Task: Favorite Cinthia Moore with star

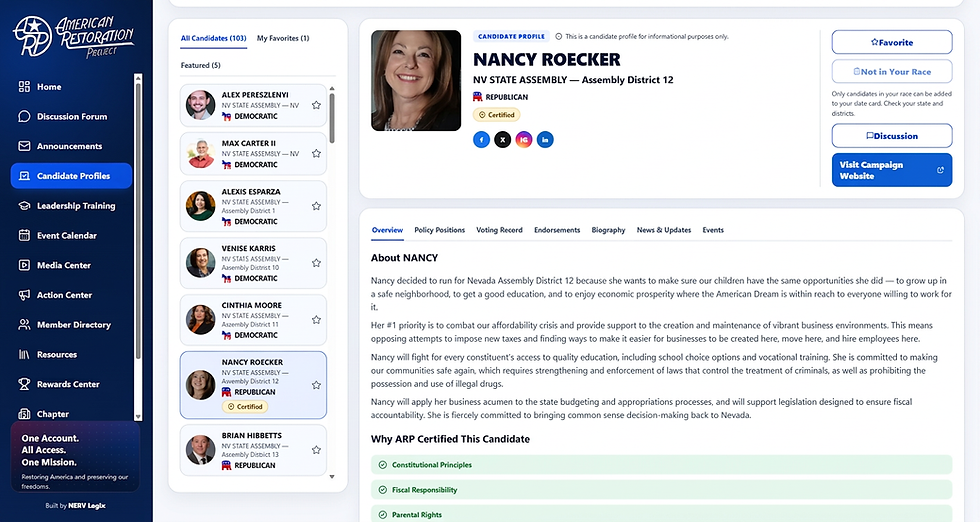Action: (316, 319)
